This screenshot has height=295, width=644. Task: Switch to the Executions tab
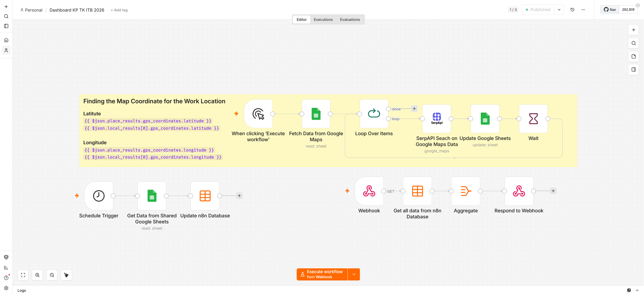pyautogui.click(x=323, y=19)
